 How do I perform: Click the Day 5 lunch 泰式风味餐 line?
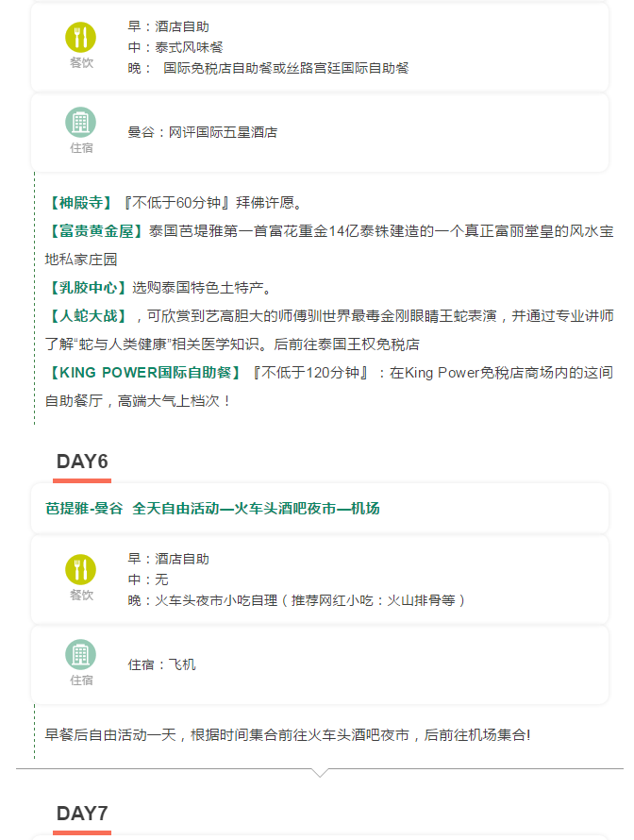tap(175, 47)
